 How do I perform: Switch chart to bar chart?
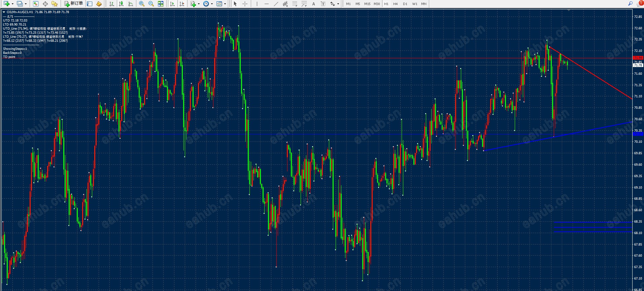click(x=112, y=4)
